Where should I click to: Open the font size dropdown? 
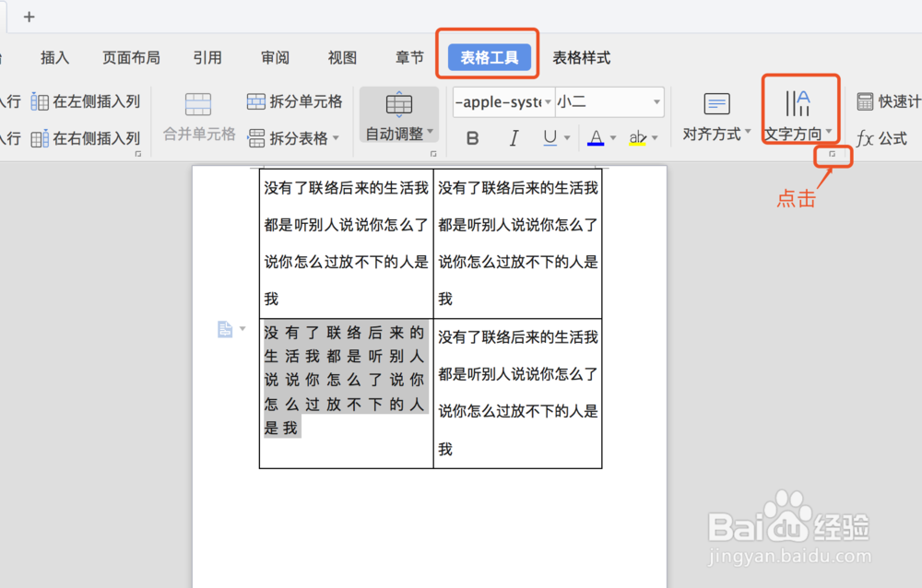click(x=656, y=101)
